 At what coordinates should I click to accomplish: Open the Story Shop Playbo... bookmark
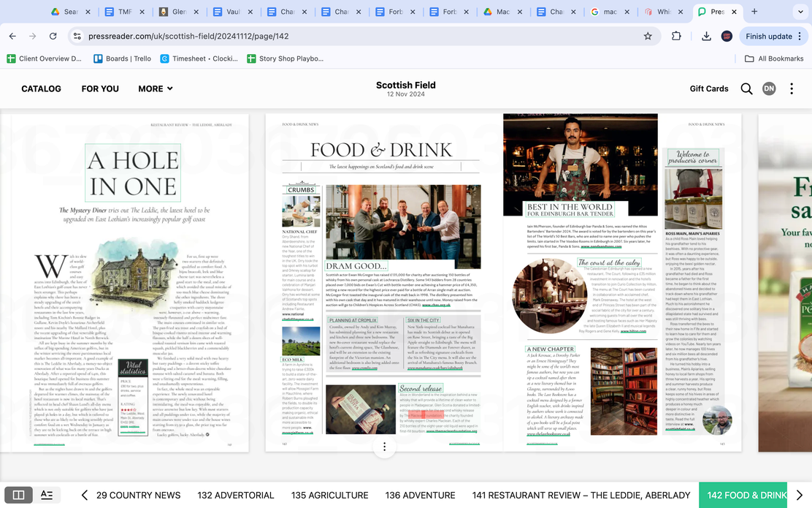click(x=286, y=58)
